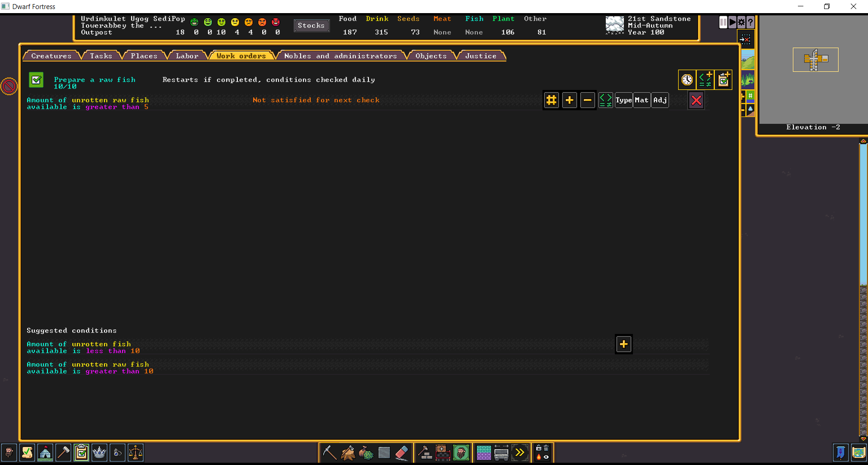
Task: Minimize the Dwarf Fortress window
Action: (801, 6)
